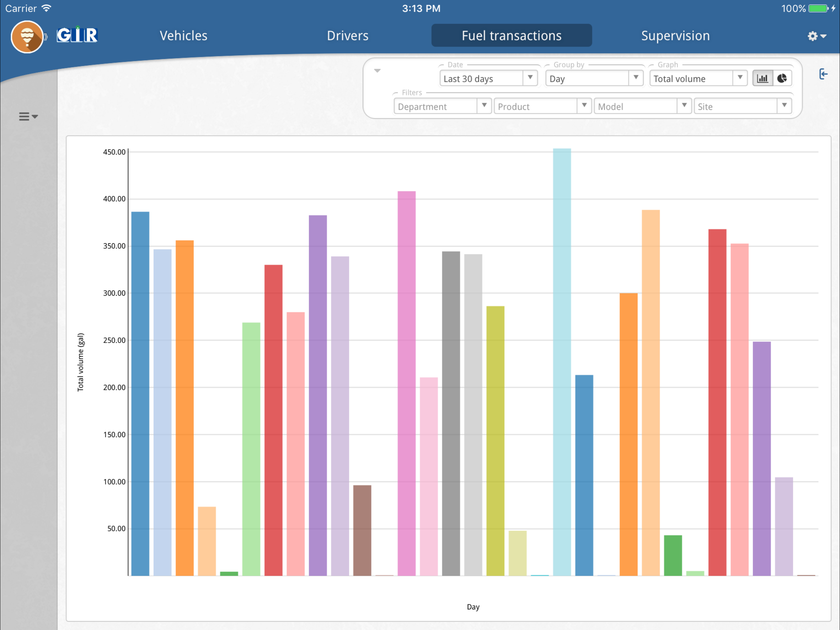Open the Graph Total volume dropdown
Screen dimensions: 840x630
click(698, 78)
